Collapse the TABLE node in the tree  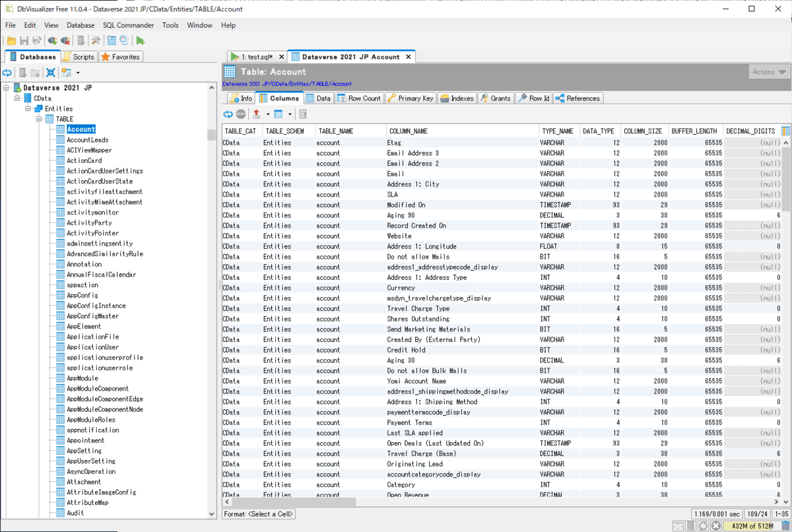(x=39, y=119)
